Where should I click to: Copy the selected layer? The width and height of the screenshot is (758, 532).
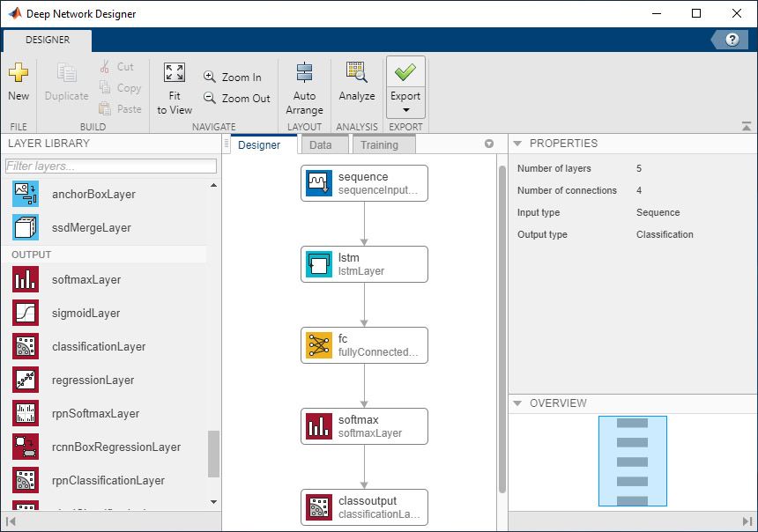coord(121,88)
